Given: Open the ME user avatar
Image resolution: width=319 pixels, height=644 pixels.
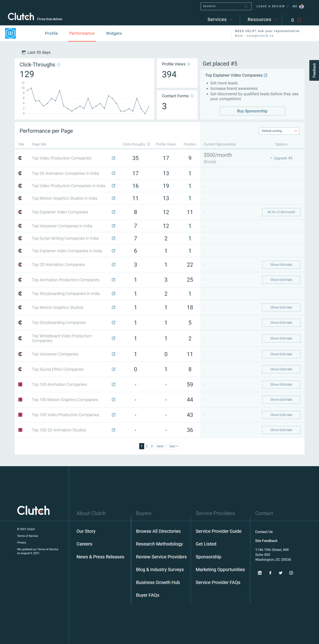Looking at the screenshot, I should (x=301, y=6).
